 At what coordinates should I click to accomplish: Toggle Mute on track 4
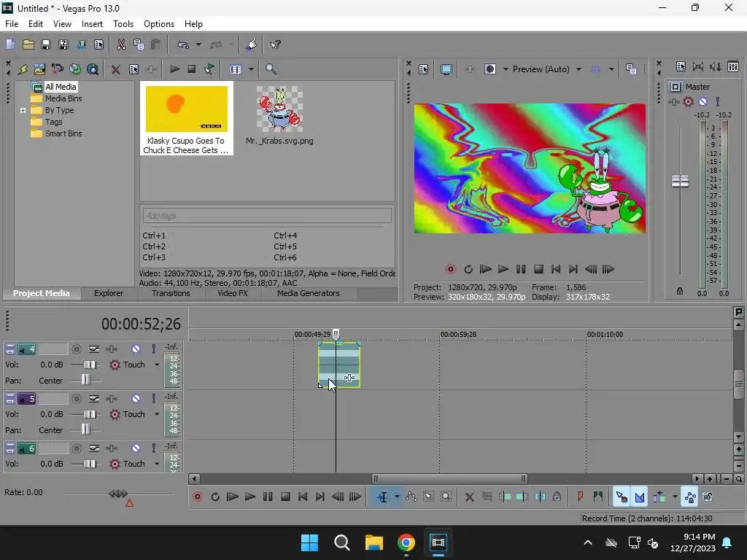(x=136, y=349)
